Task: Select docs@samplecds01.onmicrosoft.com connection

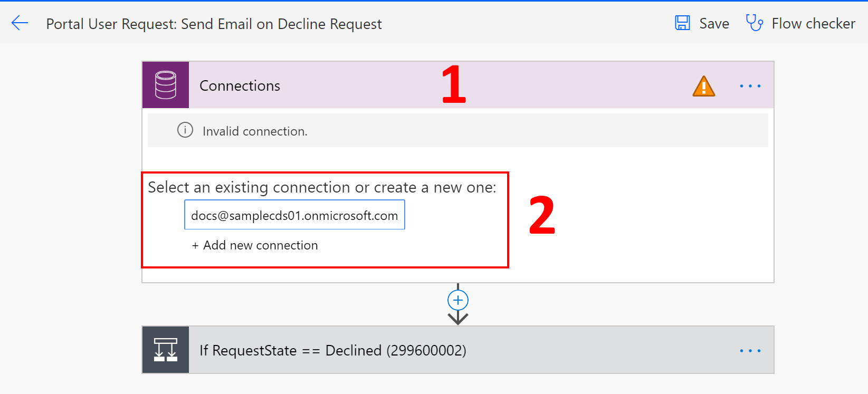Action: click(294, 215)
